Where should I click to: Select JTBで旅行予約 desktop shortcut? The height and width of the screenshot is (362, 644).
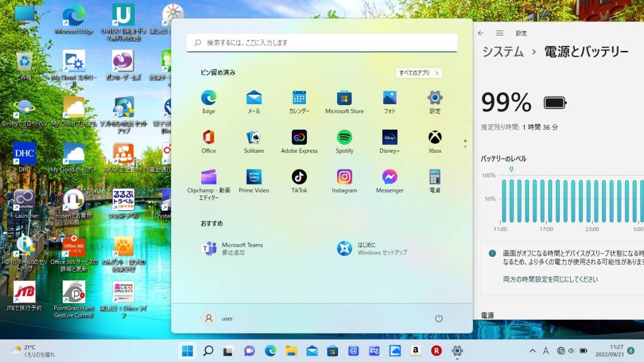[24, 295]
